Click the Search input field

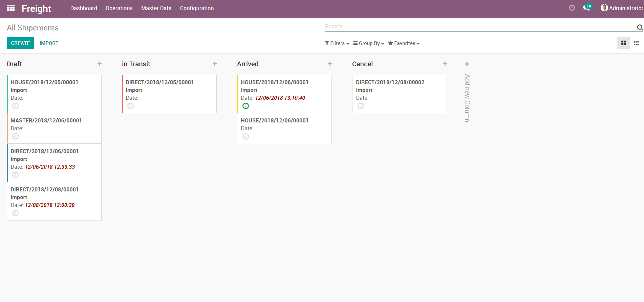[479, 27]
